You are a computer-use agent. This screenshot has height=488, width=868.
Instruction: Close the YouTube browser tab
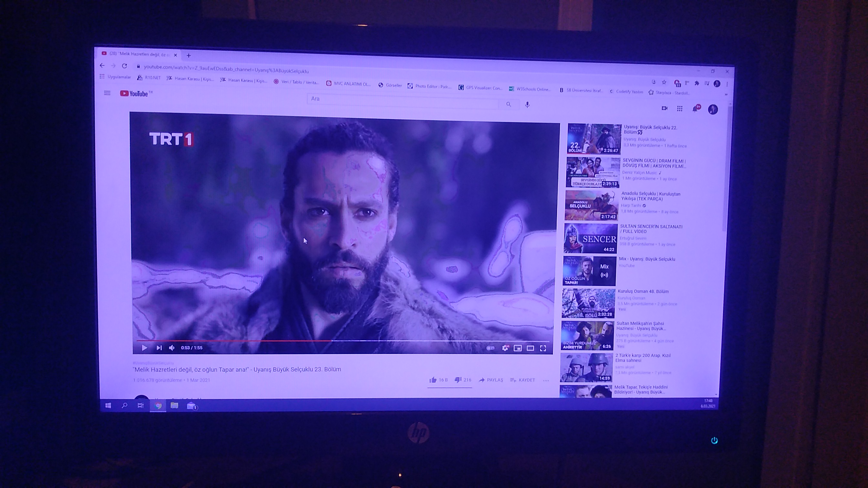click(175, 55)
